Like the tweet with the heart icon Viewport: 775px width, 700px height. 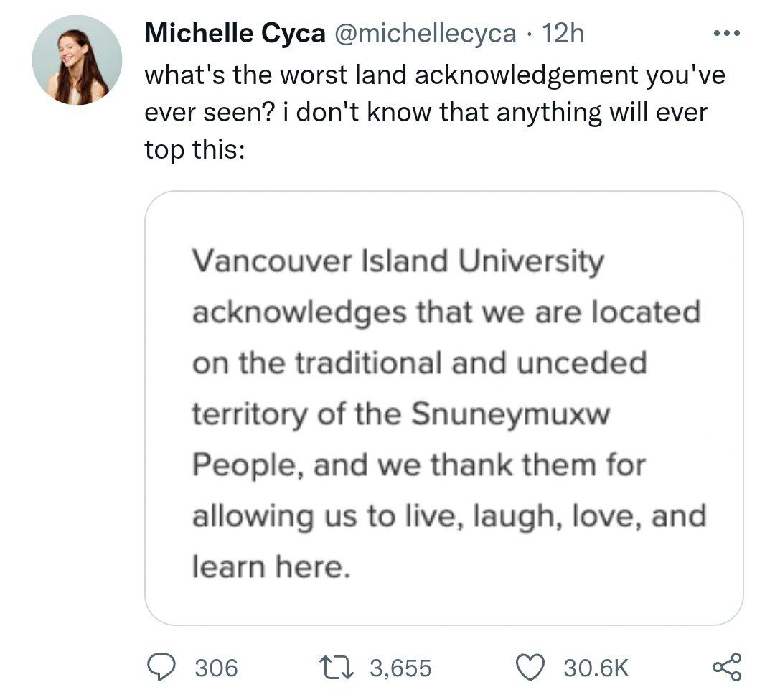click(x=532, y=668)
